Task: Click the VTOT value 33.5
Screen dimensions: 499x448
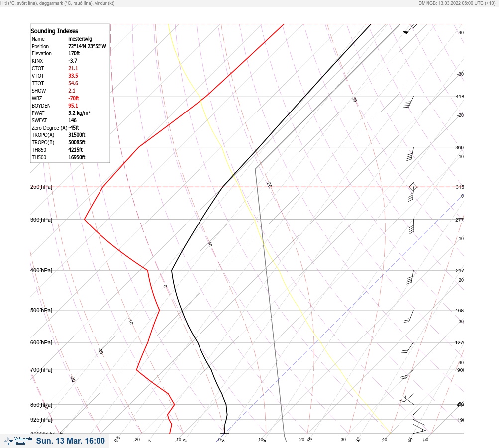Action: (73, 76)
